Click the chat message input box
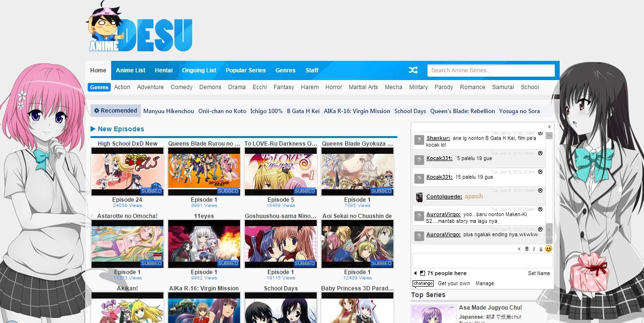Screen dimensions: 644x323 [x=482, y=261]
